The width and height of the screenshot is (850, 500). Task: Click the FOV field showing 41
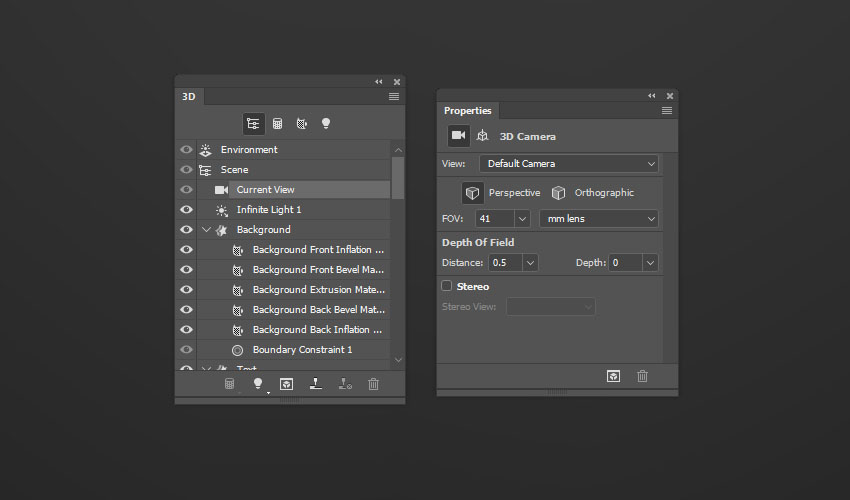495,219
